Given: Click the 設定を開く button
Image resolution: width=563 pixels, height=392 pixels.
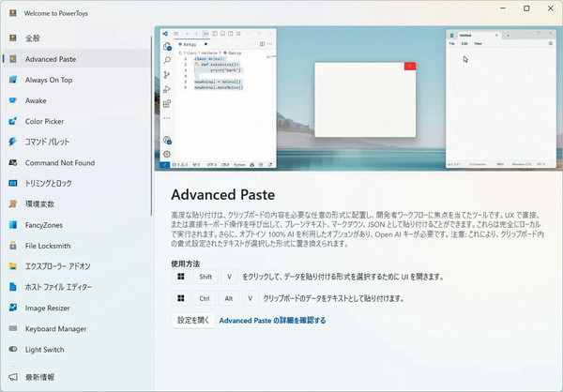Looking at the screenshot, I should (x=193, y=320).
